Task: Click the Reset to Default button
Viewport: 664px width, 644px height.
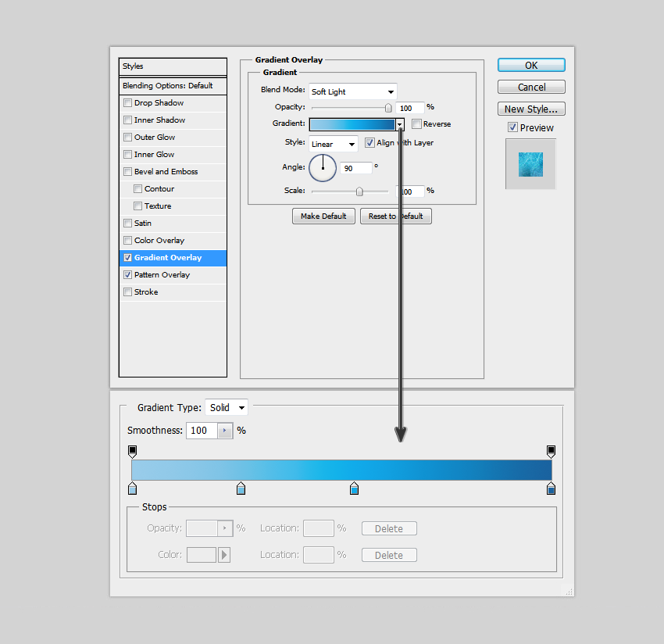Action: tap(395, 216)
